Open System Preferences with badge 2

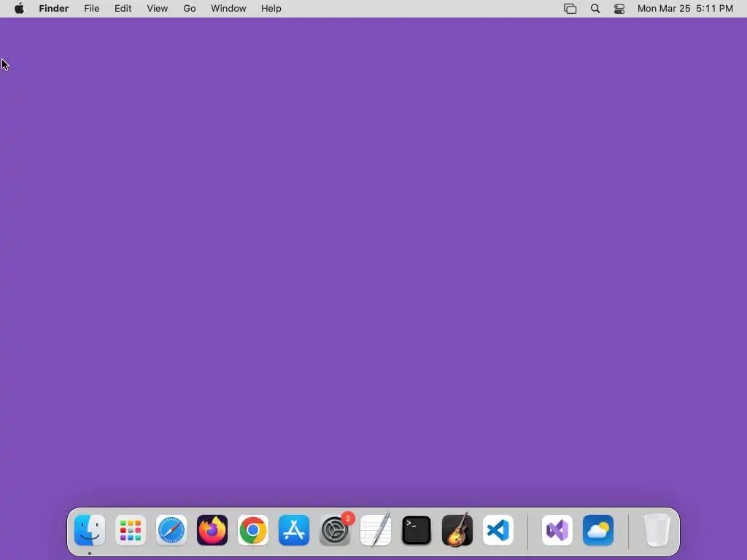pyautogui.click(x=335, y=530)
